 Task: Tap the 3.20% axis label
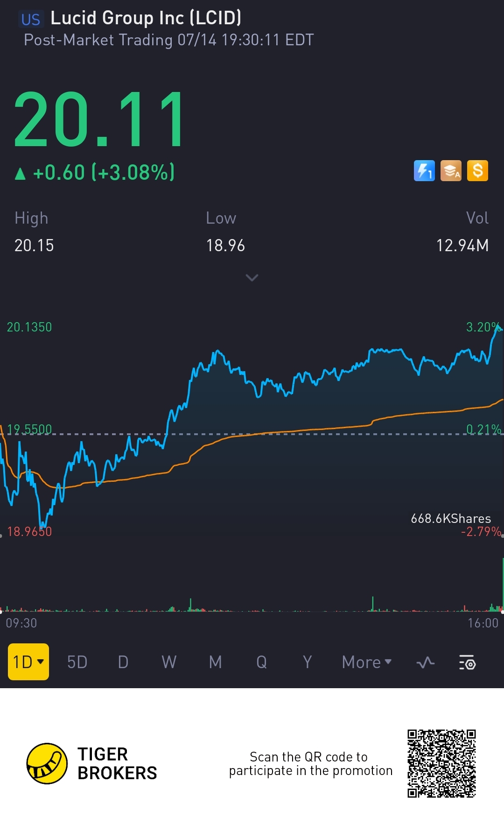pyautogui.click(x=483, y=327)
